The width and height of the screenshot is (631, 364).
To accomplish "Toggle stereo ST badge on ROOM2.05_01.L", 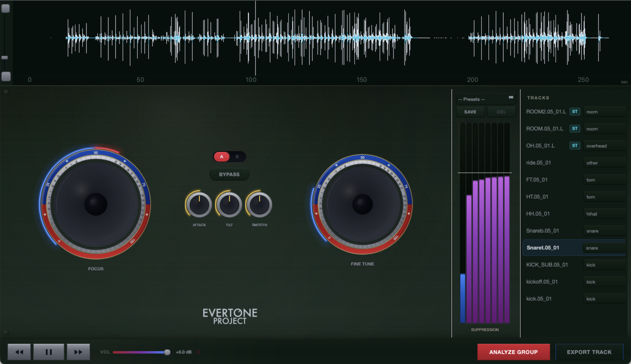I will pyautogui.click(x=575, y=112).
